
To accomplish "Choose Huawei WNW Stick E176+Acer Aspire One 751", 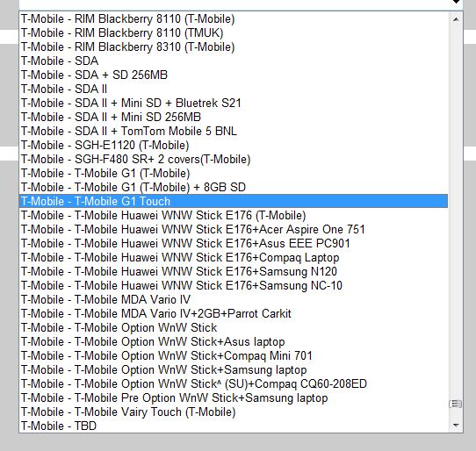I will point(233,230).
